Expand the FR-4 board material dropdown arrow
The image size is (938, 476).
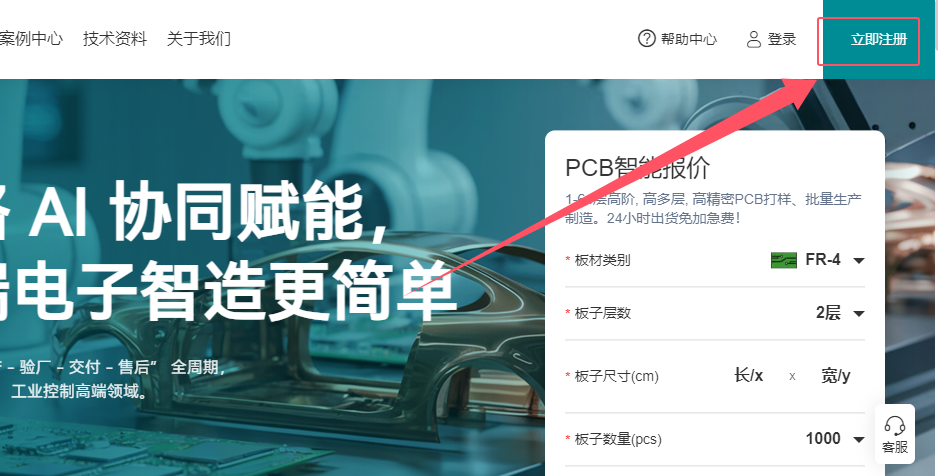pos(858,261)
